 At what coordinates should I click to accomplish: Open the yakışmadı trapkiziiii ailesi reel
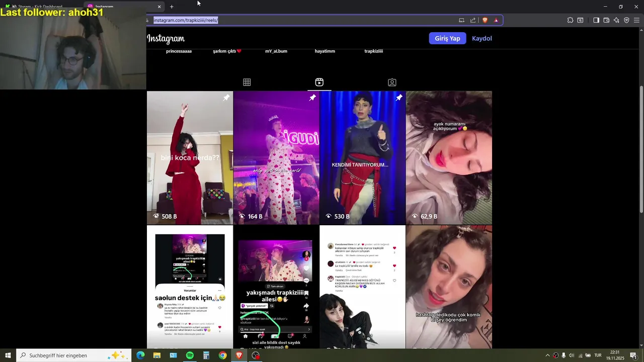click(276, 287)
